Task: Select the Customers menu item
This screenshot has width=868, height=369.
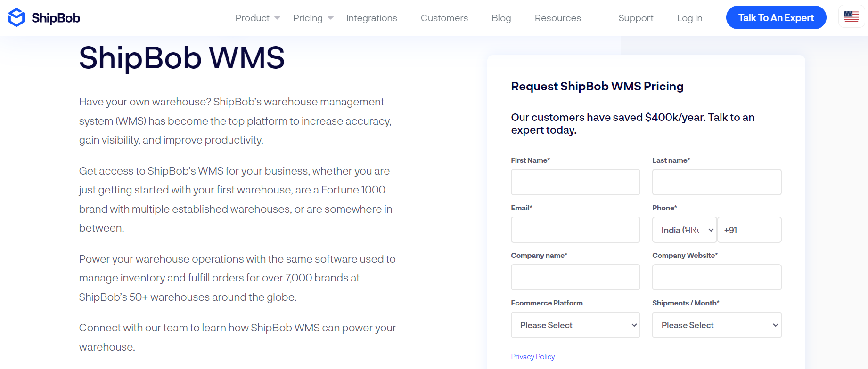Action: click(444, 17)
